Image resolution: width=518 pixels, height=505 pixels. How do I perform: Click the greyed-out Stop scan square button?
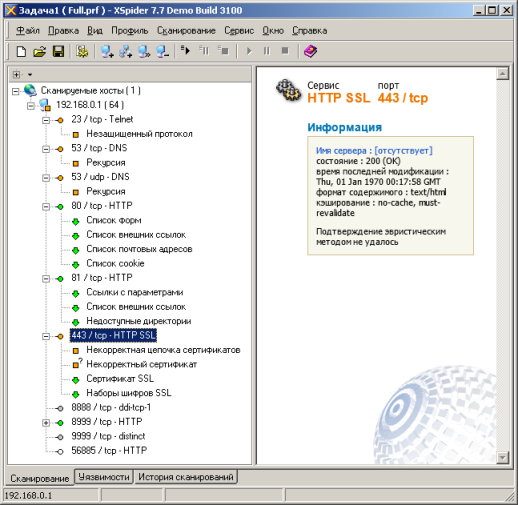(x=285, y=51)
